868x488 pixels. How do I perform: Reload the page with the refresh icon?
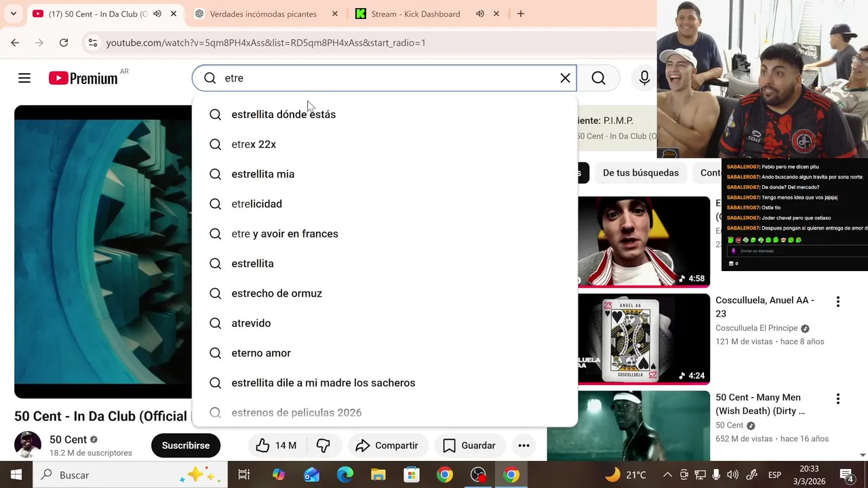coord(64,43)
